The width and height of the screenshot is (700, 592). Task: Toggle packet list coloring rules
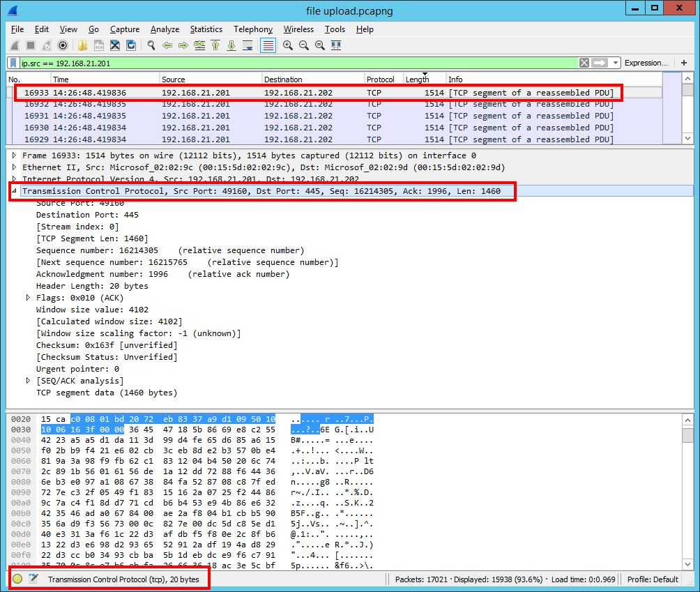[x=268, y=45]
